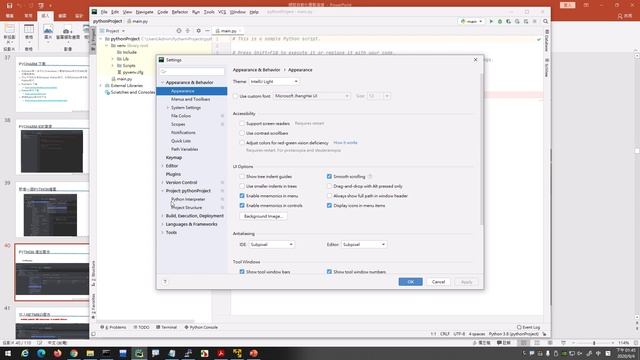Click the Background Image button

click(263, 216)
